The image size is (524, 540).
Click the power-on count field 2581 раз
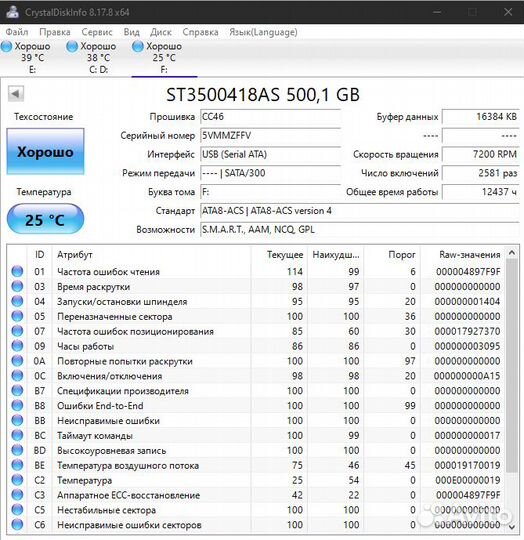[x=481, y=173]
